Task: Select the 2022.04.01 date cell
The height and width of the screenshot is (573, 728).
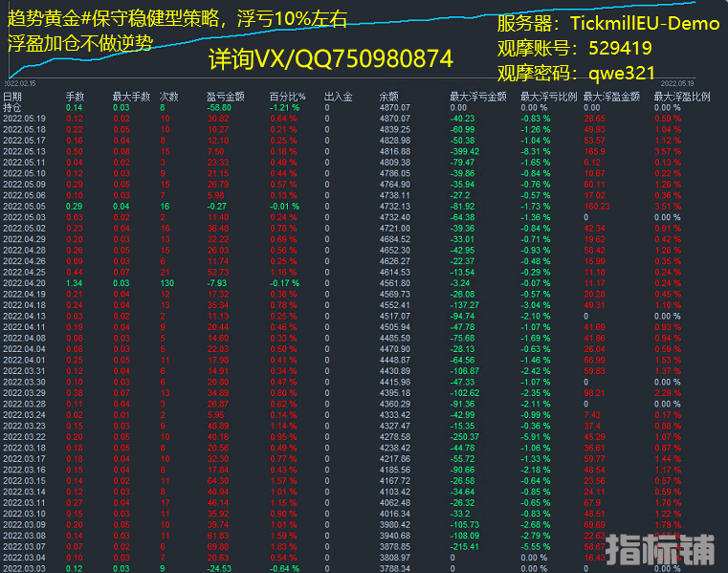Action: (24, 360)
